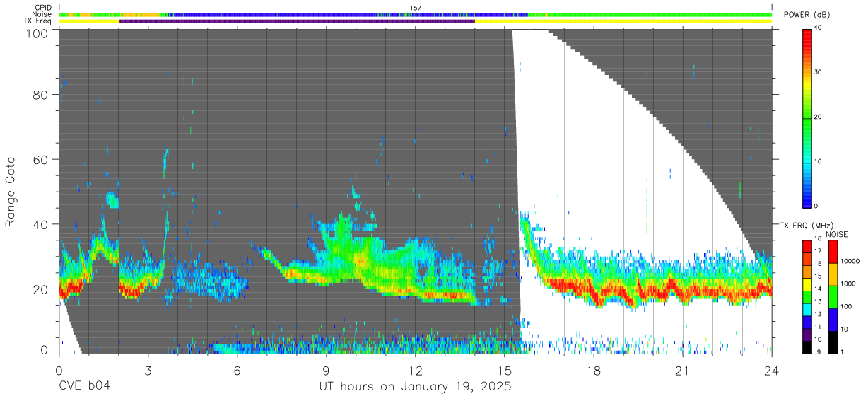
Task: Click the cyan band in the TX FRQ color bar
Action: pos(807,309)
